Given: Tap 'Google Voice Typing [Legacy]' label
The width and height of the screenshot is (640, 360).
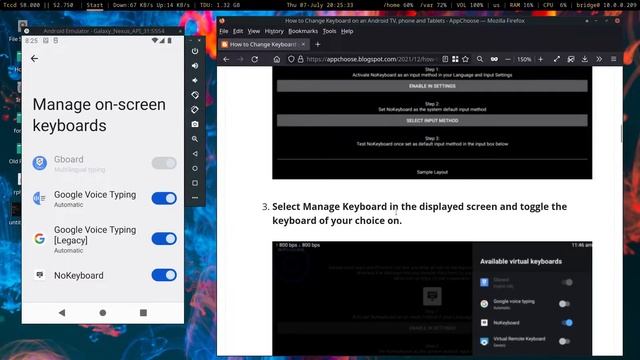Looking at the screenshot, I should [95, 235].
